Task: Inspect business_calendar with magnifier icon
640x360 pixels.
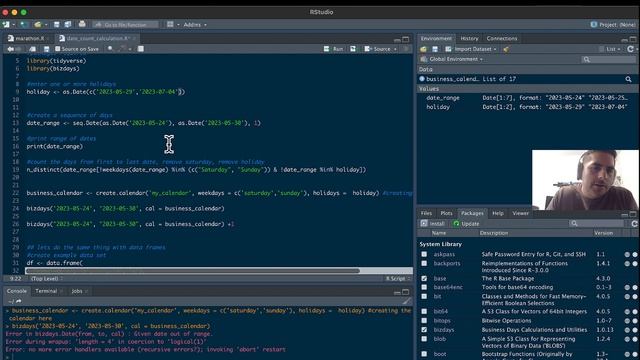Action: coord(628,79)
